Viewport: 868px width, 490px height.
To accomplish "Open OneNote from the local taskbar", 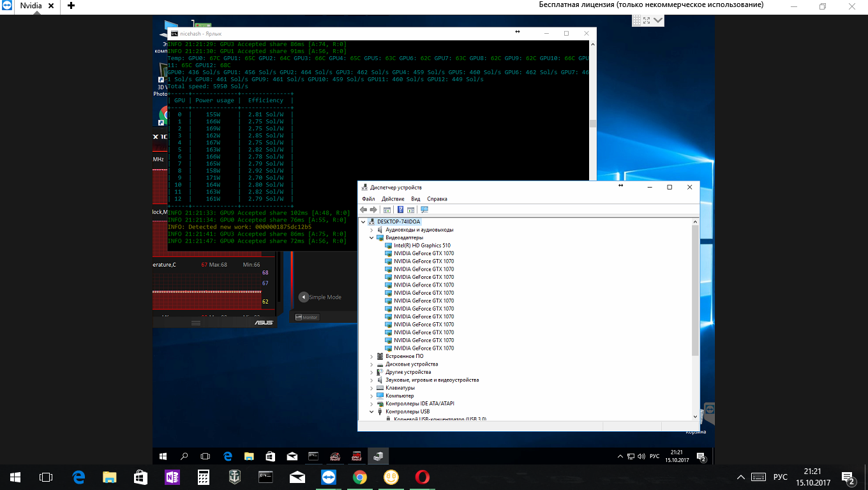I will [x=172, y=477].
